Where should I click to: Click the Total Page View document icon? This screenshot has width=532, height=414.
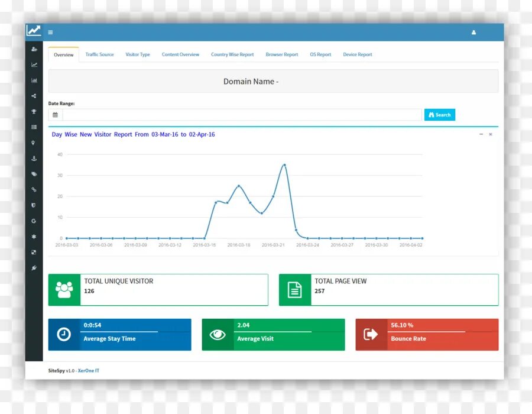click(294, 290)
